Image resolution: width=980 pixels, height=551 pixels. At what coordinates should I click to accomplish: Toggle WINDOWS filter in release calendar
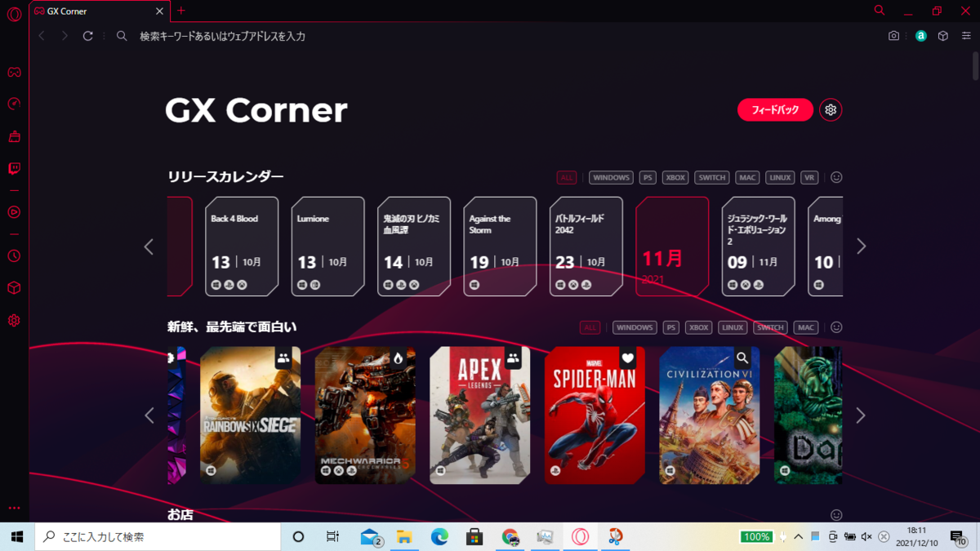(611, 177)
